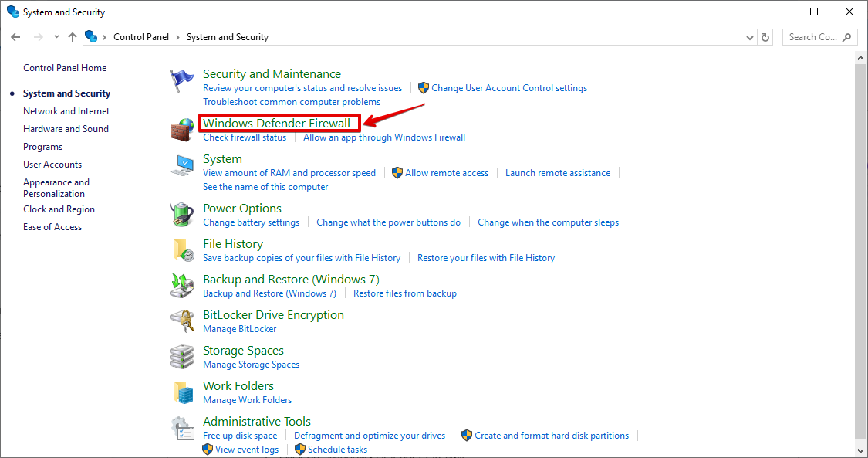Click the Administrative Tools gear icon
Viewport: 868px width, 458px height.
click(x=182, y=428)
